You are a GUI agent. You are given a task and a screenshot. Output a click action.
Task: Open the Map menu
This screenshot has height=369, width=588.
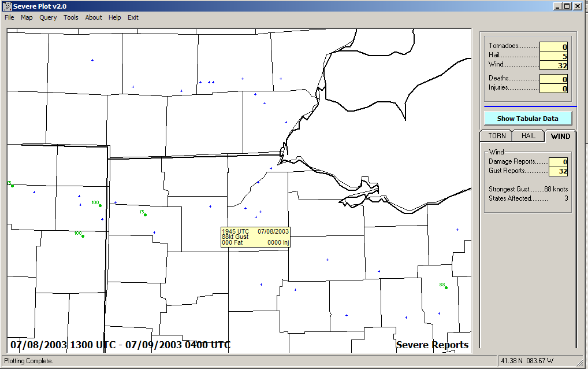27,17
